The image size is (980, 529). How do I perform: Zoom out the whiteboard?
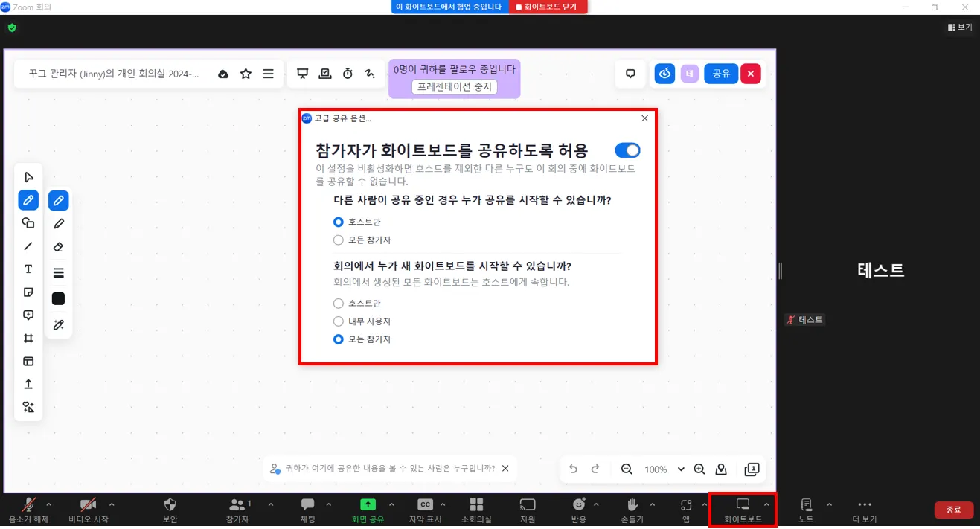point(627,469)
